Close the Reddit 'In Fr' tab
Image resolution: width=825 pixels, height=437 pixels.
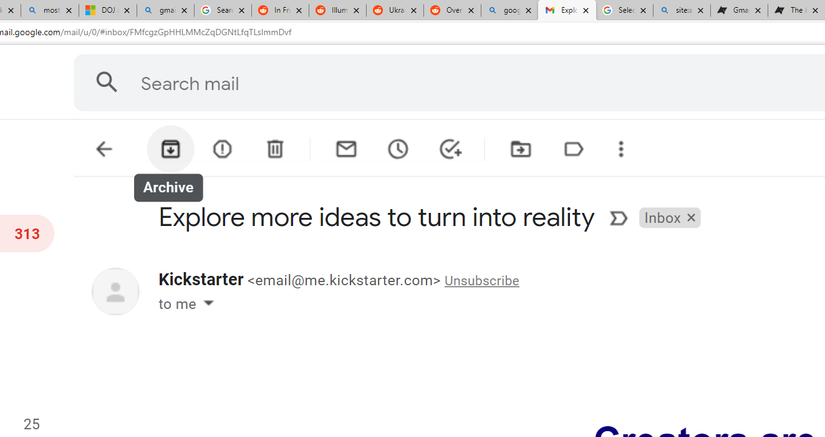coord(299,11)
